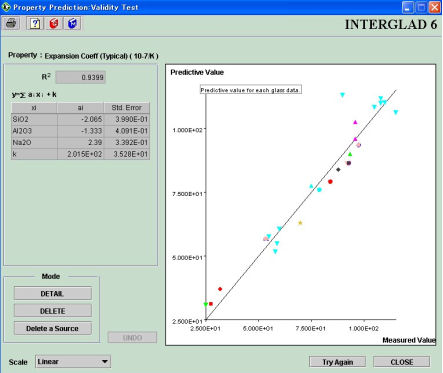Screen dimensions: 443x373
Task: Click the Try Again button
Action: (337, 362)
